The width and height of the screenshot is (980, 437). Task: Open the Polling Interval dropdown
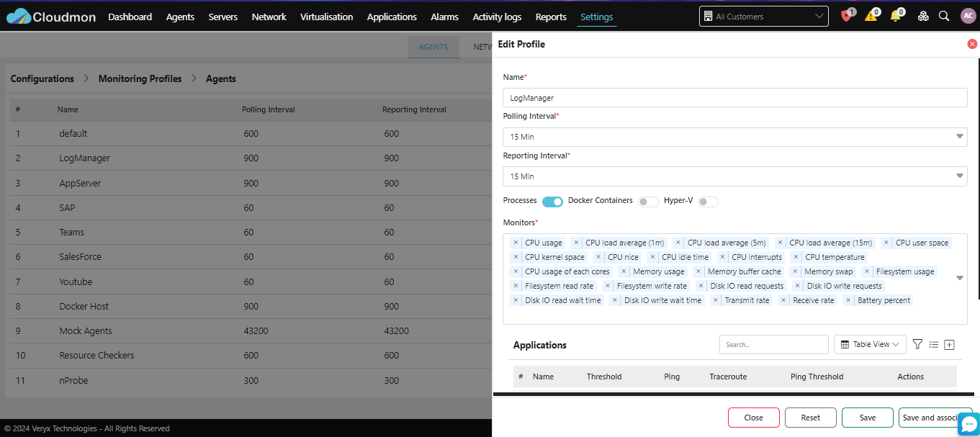pyautogui.click(x=735, y=137)
